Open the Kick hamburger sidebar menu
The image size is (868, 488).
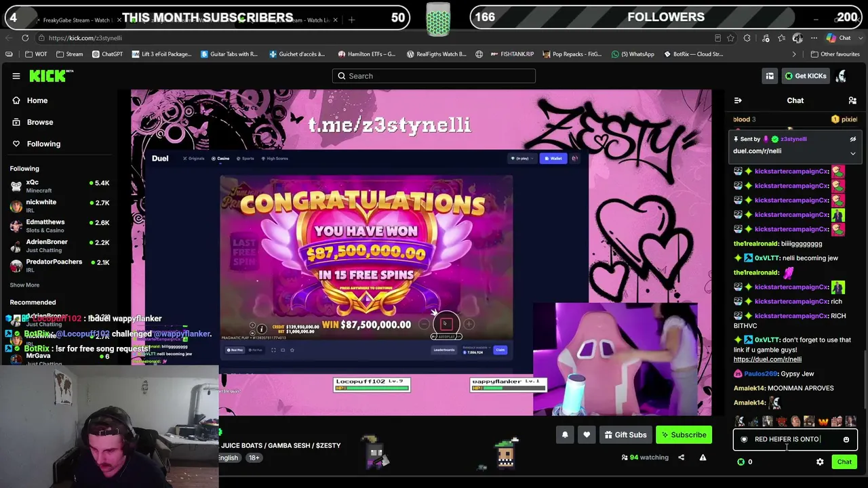(16, 76)
